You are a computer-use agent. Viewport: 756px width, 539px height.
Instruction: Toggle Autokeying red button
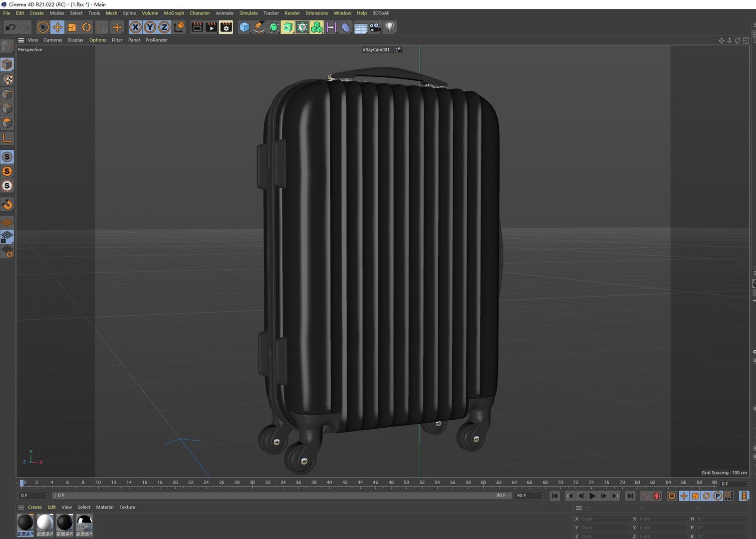(x=657, y=496)
